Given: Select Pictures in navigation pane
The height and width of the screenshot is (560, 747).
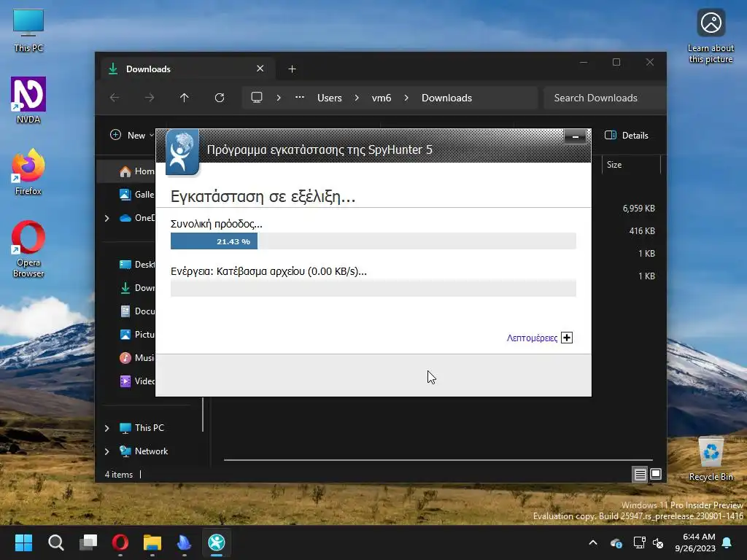Looking at the screenshot, I should (x=136, y=334).
